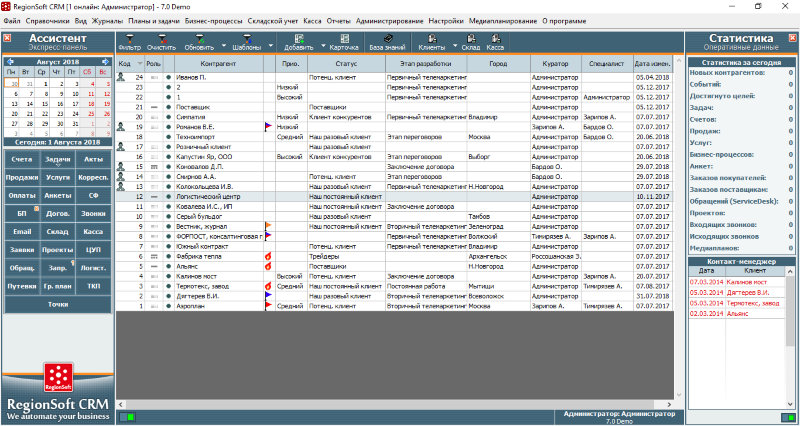
Task: Close the Ассистент express panel
Action: tap(8, 39)
